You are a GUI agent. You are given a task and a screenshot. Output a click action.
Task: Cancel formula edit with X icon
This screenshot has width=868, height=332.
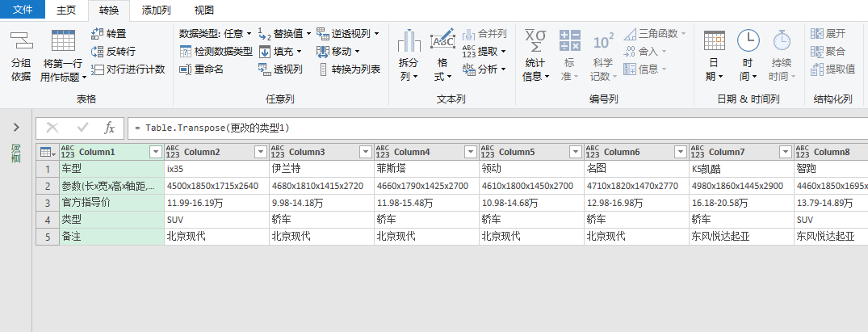point(52,128)
